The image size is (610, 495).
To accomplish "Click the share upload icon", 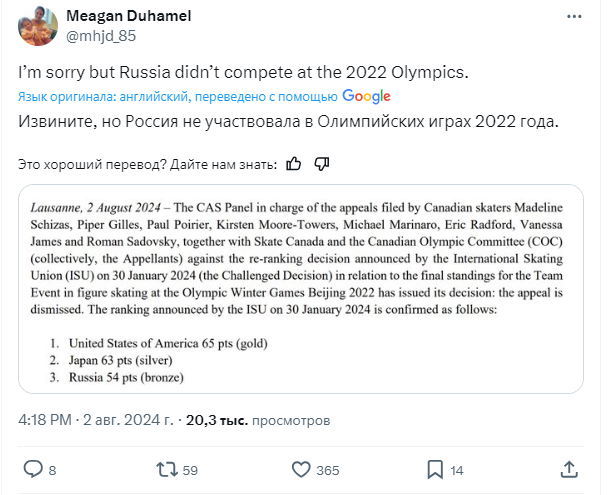I will [x=568, y=468].
